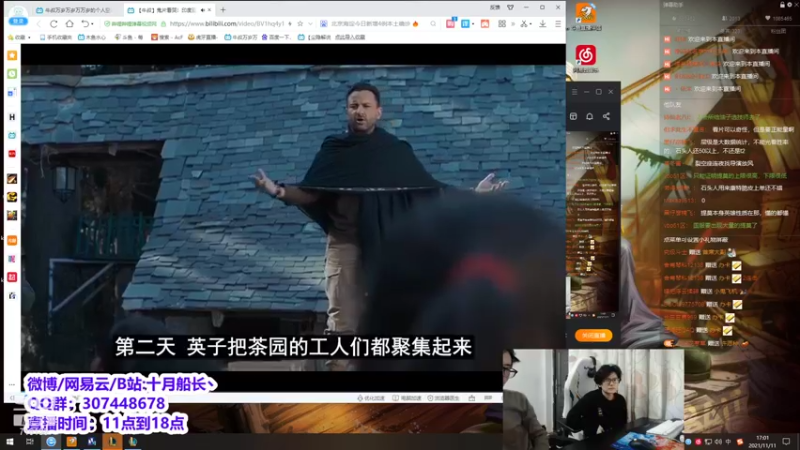The height and width of the screenshot is (450, 800).
Task: Open the four-squares apps grid icon
Action: coord(502,24)
